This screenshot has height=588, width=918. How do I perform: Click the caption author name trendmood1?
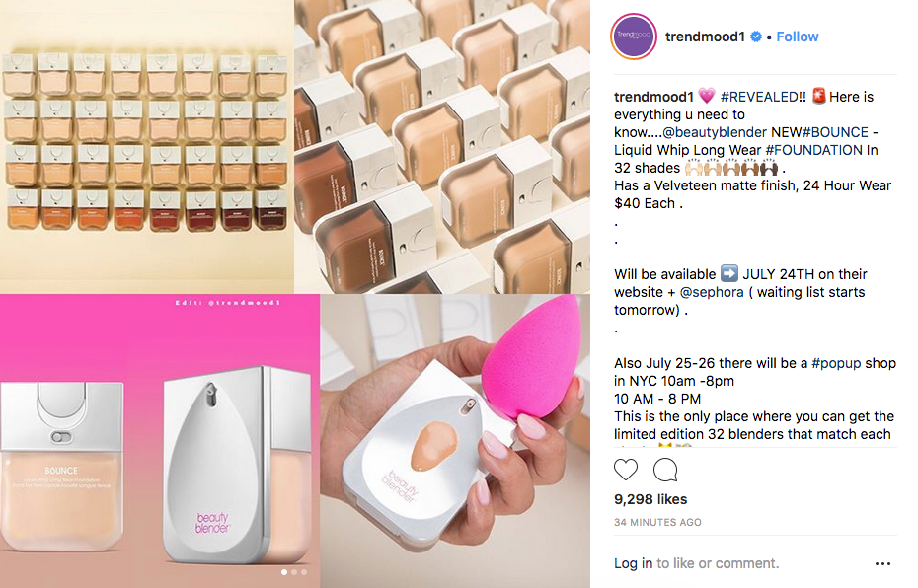point(653,97)
